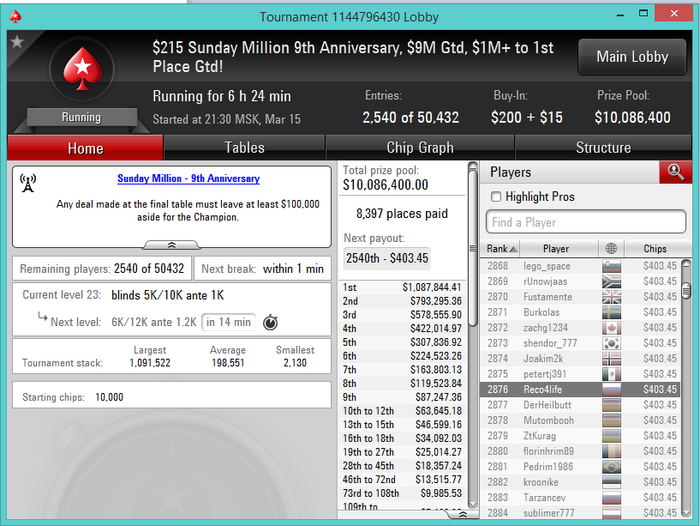Sort by Chips column header
This screenshot has height=526, width=700.
pos(654,248)
